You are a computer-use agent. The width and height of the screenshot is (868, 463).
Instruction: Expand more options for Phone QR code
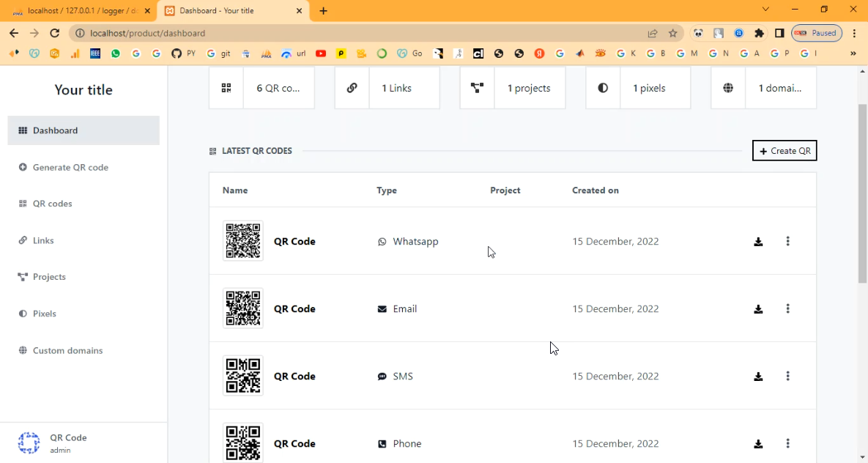coord(787,444)
